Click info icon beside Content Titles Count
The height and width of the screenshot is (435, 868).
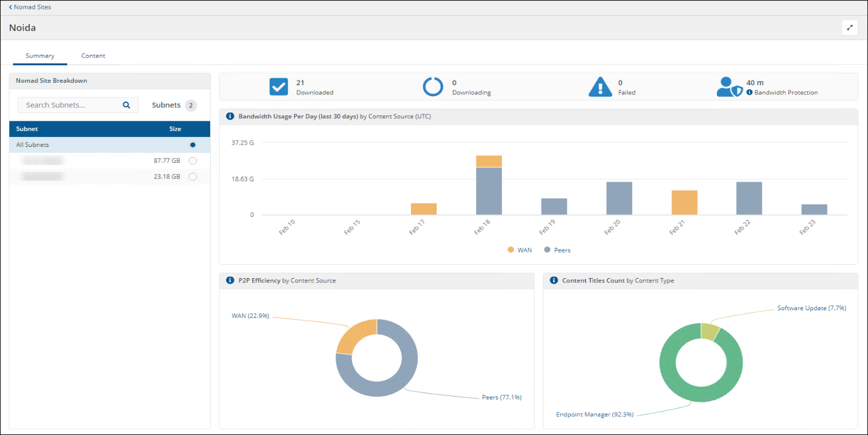[553, 280]
